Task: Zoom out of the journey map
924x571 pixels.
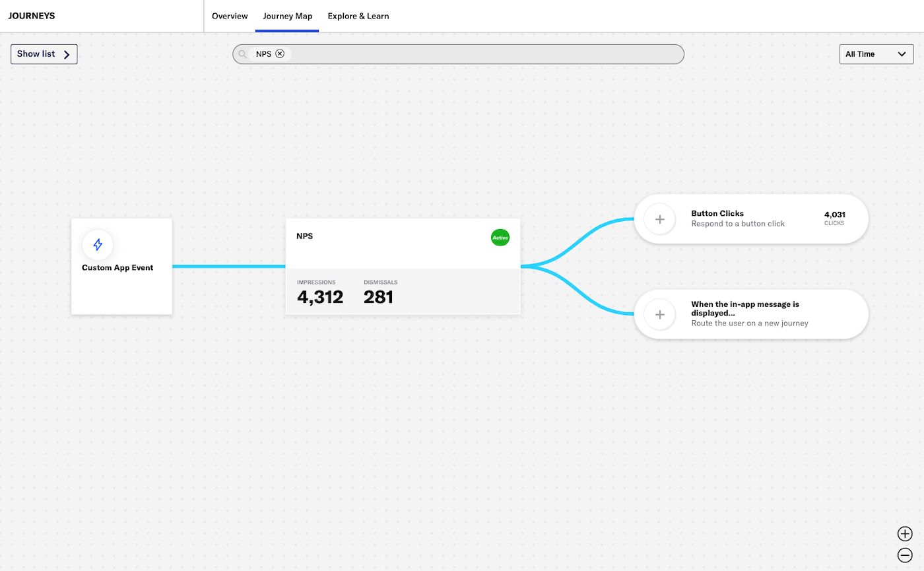Action: pos(905,556)
